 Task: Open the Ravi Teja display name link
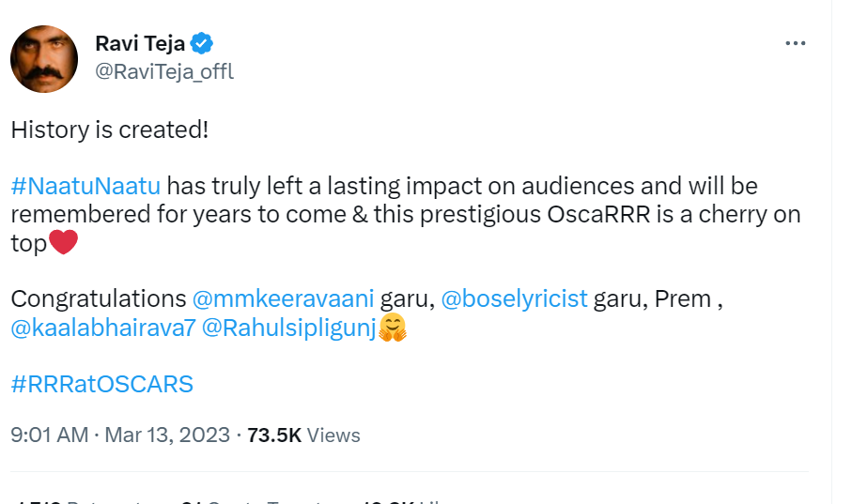pos(139,42)
